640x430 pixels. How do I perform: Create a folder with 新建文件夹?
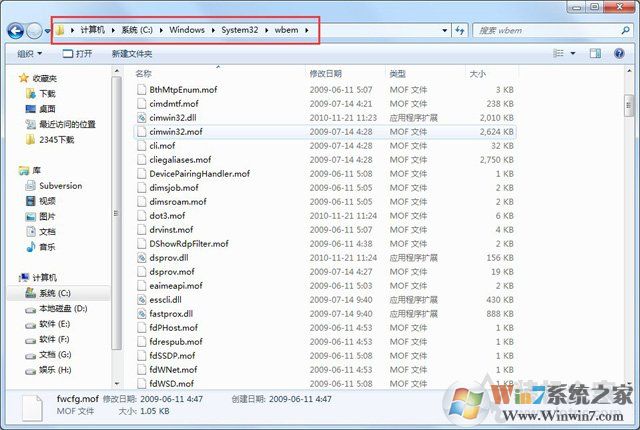pos(132,53)
